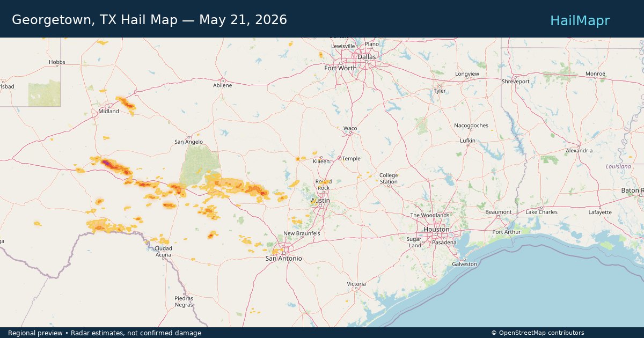Click the Beaumont city label
Screen dimensions: 644x338
499,212
